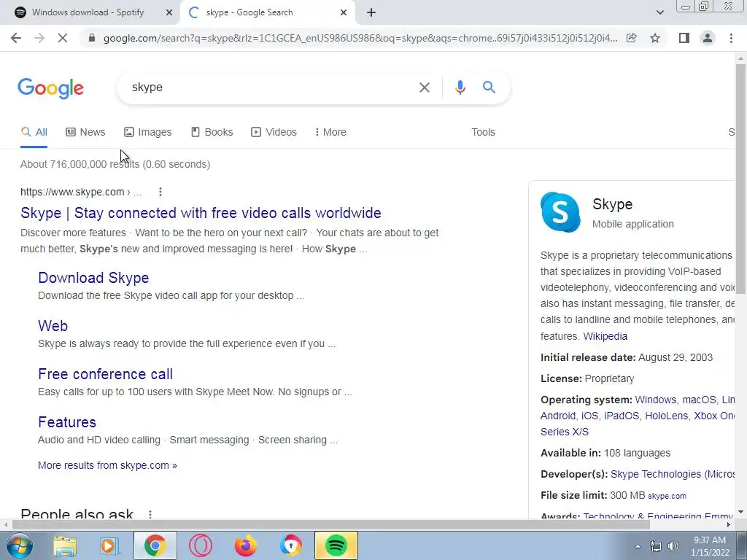Click the vertical scrollbar thumb
This screenshot has width=747, height=560.
coord(740,179)
